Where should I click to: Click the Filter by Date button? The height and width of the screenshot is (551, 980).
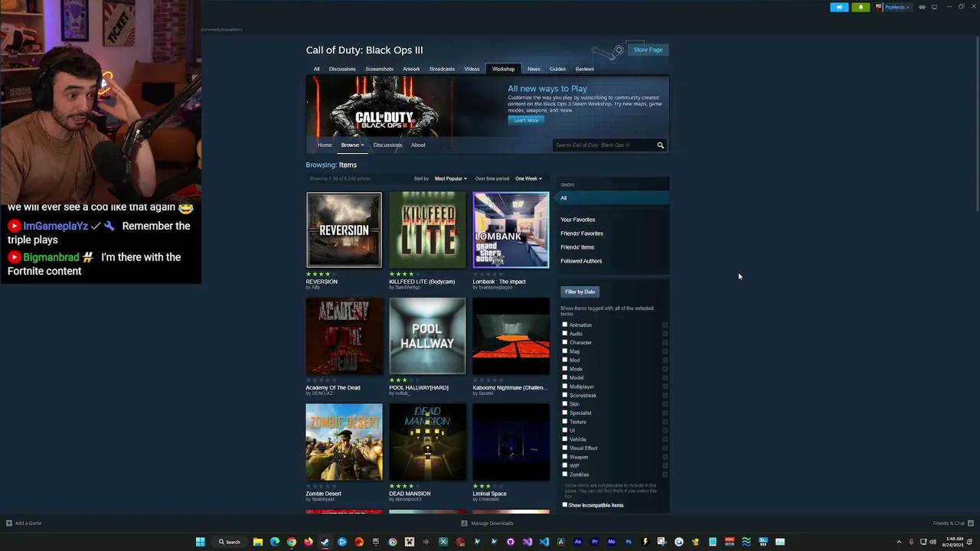[x=580, y=292]
